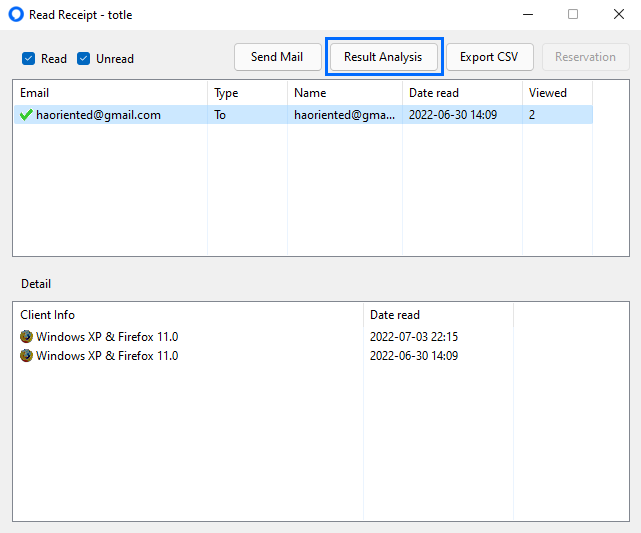The image size is (641, 533).
Task: Click the second Firefox icon in Client Info
Action: [x=26, y=356]
